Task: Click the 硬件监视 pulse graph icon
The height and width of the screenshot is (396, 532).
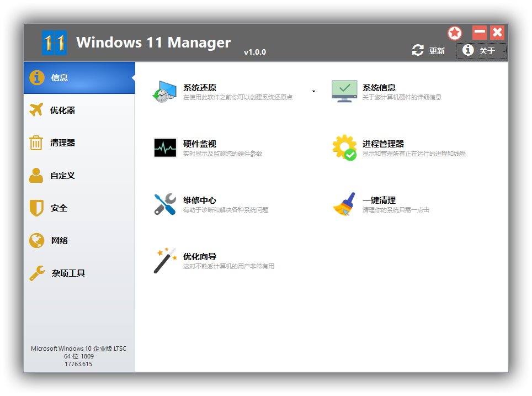Action: pyautogui.click(x=165, y=147)
